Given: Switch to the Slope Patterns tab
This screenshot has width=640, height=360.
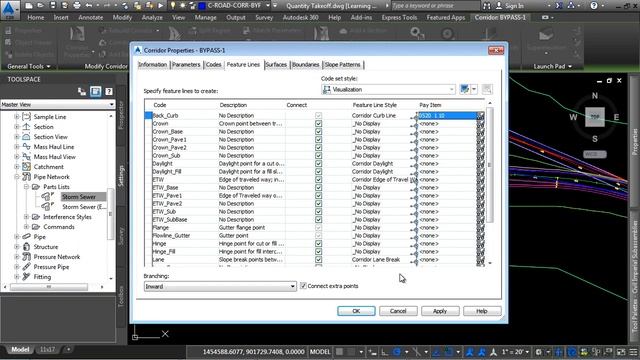Looking at the screenshot, I should 343,64.
